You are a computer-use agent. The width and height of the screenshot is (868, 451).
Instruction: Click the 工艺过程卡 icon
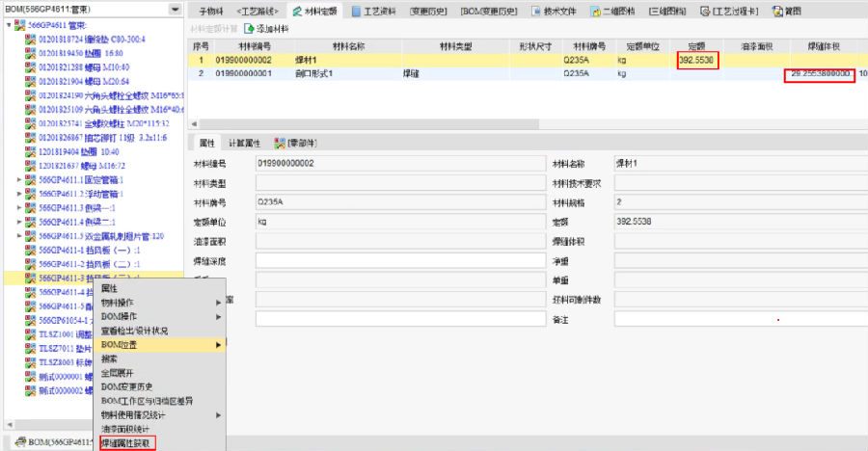(704, 11)
